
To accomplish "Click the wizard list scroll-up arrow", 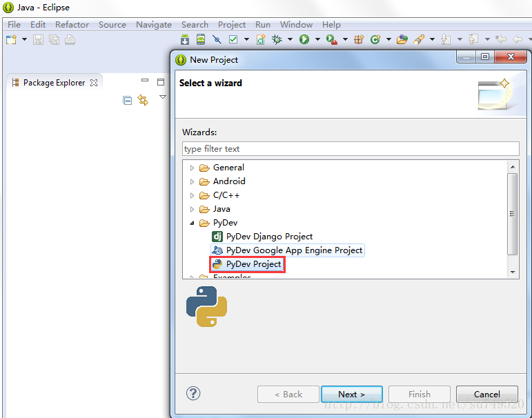I will point(513,167).
